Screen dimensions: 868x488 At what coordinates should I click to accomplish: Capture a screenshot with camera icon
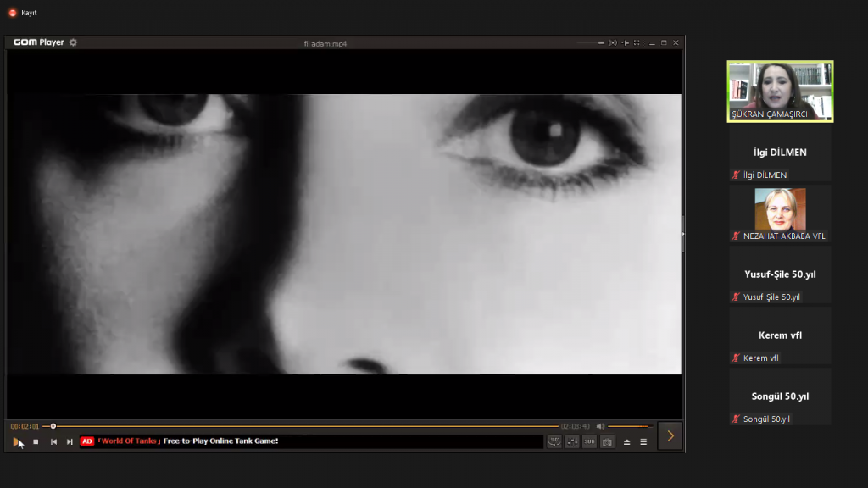607,441
